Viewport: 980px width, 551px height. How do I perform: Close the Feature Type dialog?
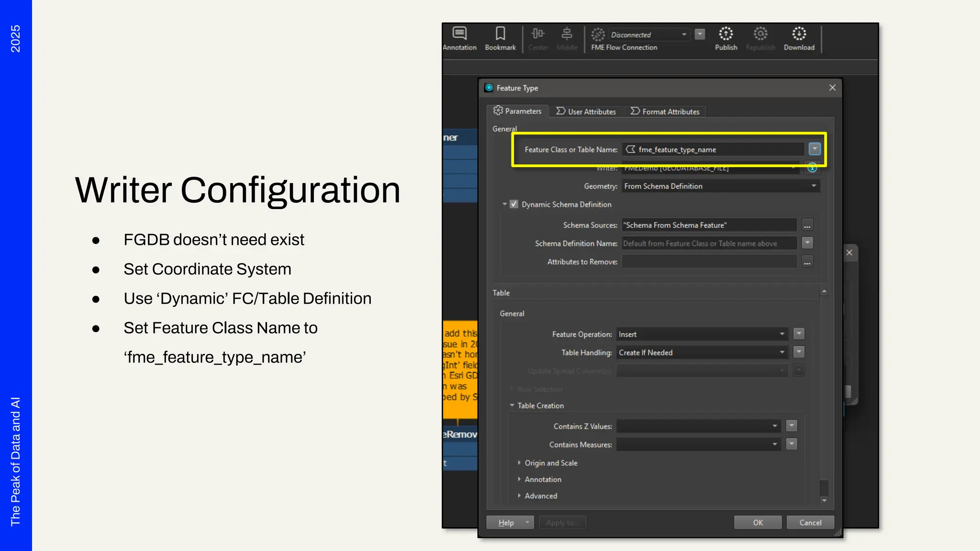[x=832, y=88]
